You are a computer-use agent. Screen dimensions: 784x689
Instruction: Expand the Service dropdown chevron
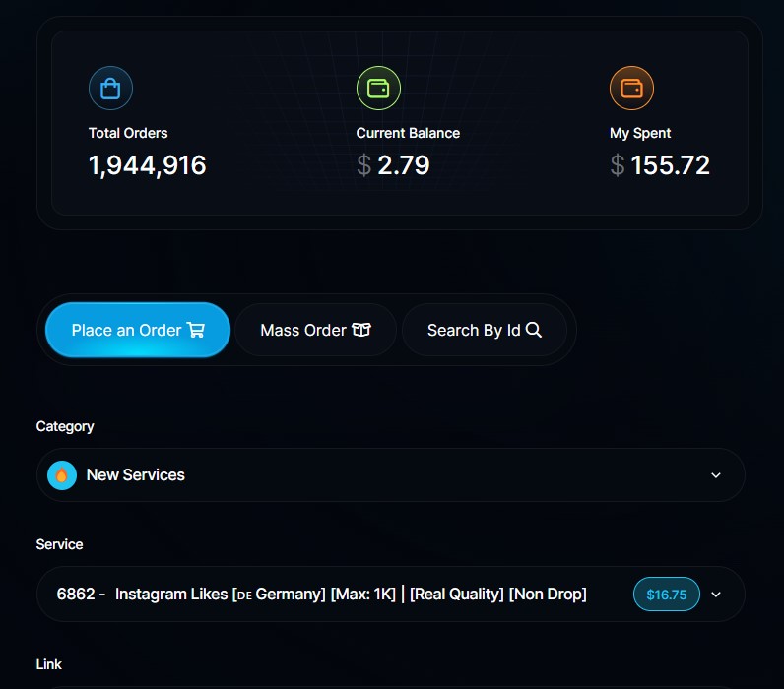pyautogui.click(x=716, y=595)
